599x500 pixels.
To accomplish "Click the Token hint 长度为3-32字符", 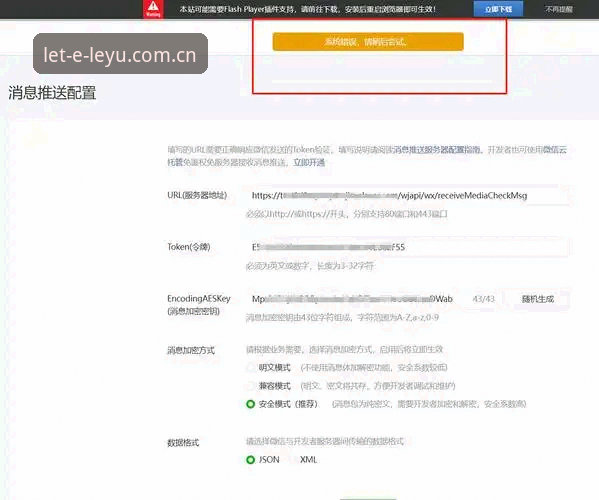I will (310, 265).
